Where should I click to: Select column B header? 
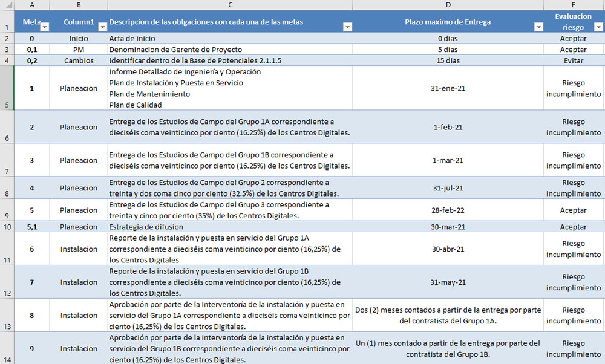tap(79, 5)
